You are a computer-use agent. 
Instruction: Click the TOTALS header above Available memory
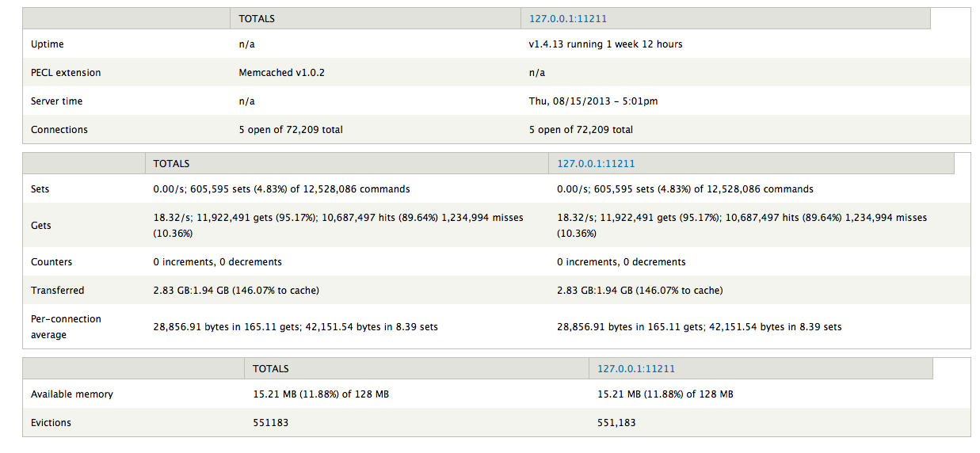(270, 369)
